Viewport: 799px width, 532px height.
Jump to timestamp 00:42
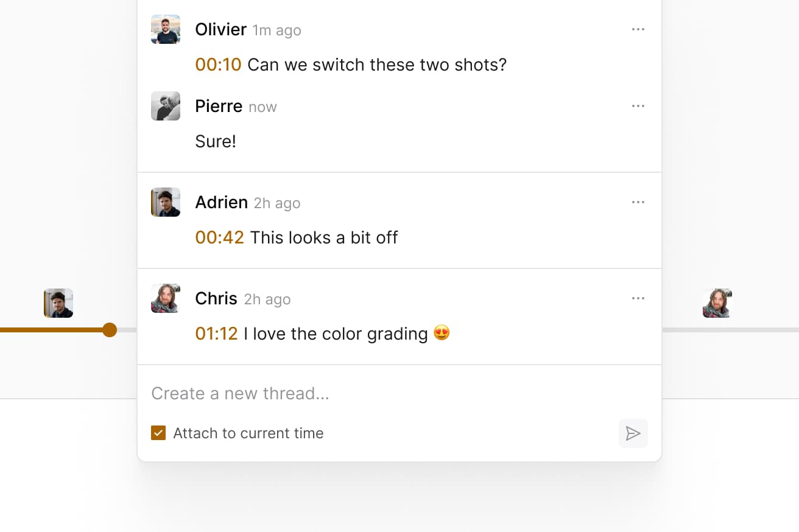219,237
